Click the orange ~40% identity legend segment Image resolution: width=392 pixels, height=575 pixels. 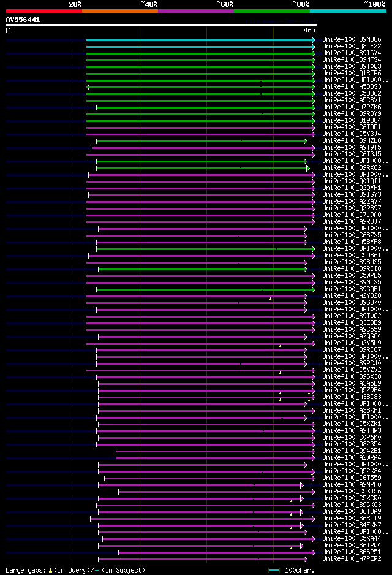pyautogui.click(x=120, y=12)
